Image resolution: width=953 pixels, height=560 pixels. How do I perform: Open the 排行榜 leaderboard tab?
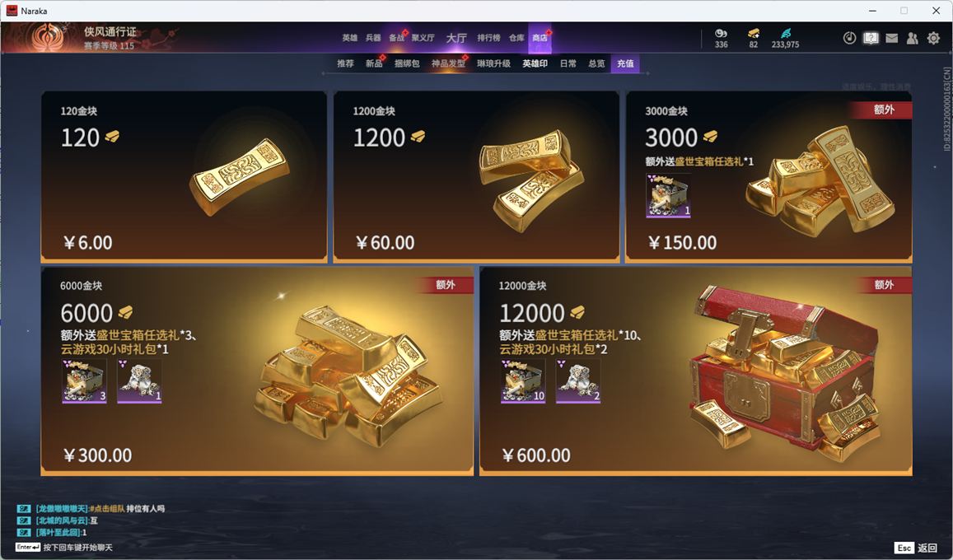point(488,38)
